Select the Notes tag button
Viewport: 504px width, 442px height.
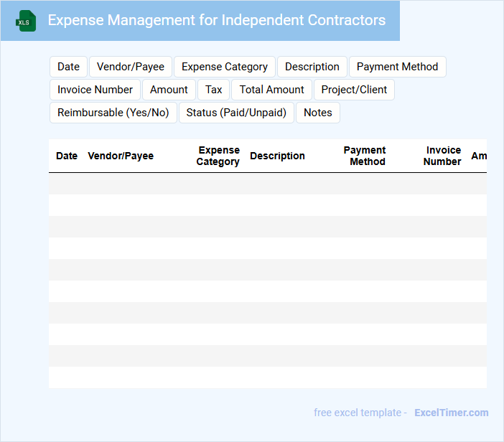(x=318, y=113)
